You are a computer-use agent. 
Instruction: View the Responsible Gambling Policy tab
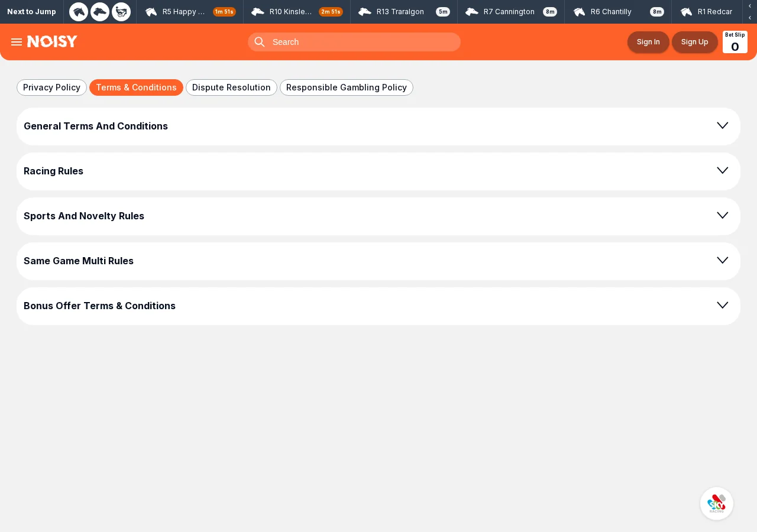click(347, 87)
